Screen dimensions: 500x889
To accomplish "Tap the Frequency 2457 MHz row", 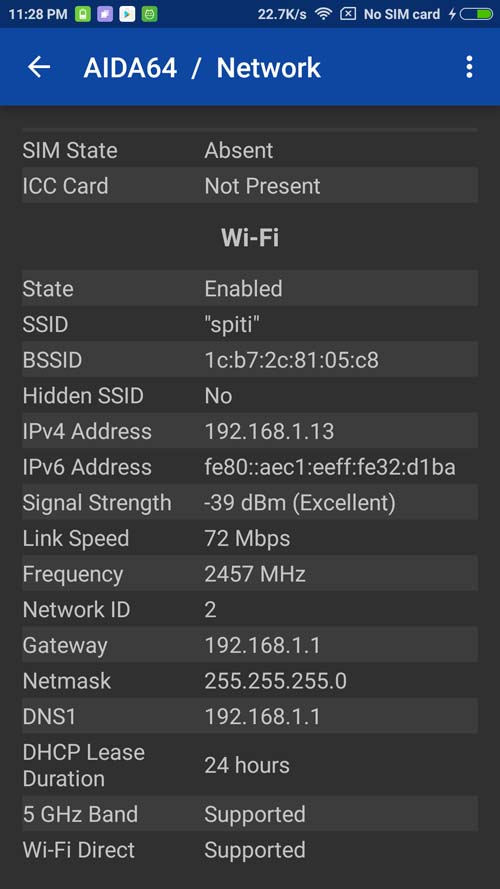I will 250,574.
